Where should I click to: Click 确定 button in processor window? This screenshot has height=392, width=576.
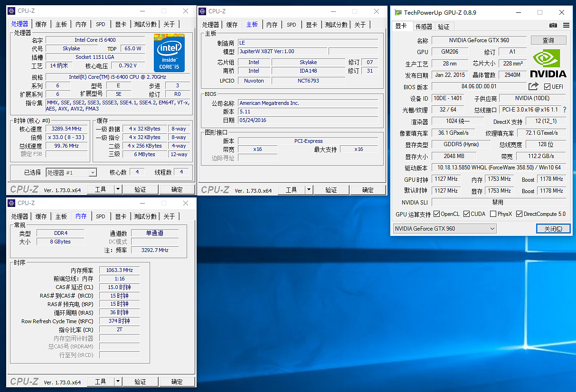[x=177, y=189]
